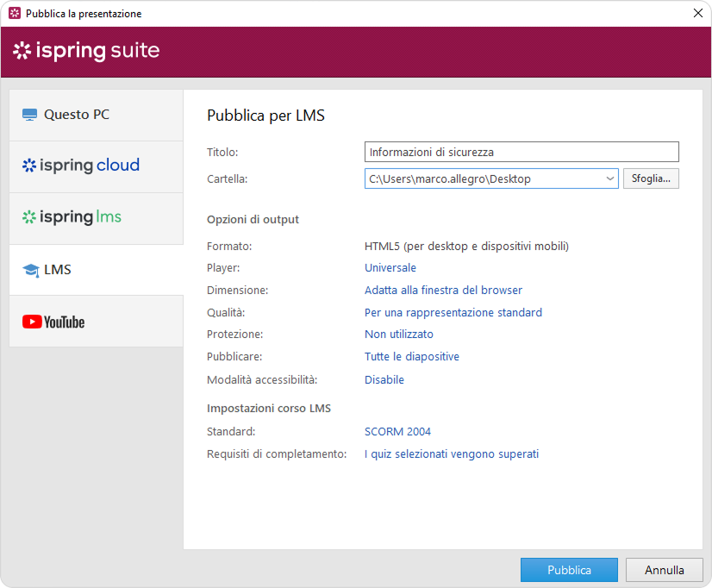Image resolution: width=712 pixels, height=588 pixels.
Task: Browse folders with the Sfoglia button
Action: tap(651, 178)
